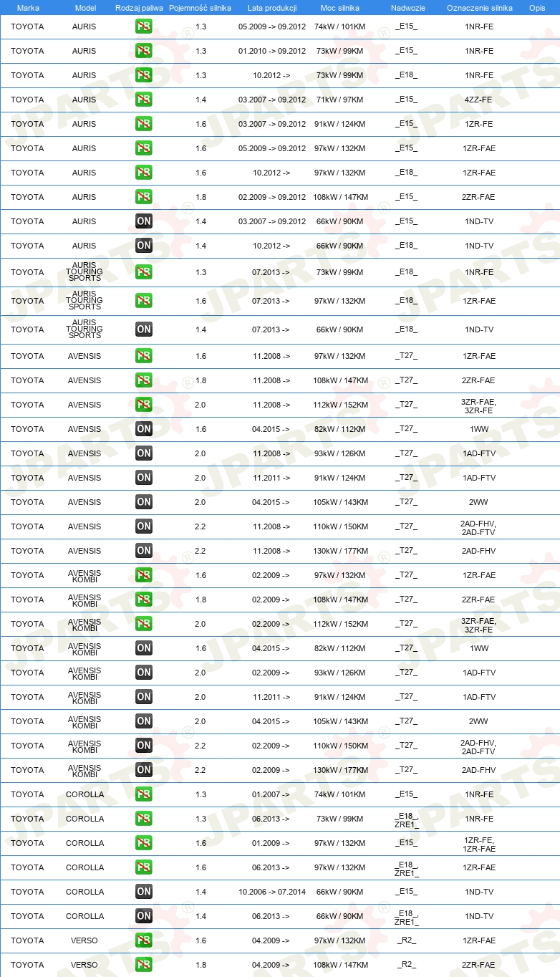Select the 02.2009 -> 09.2012 production years cell
This screenshot has height=977, width=560.
tap(272, 197)
